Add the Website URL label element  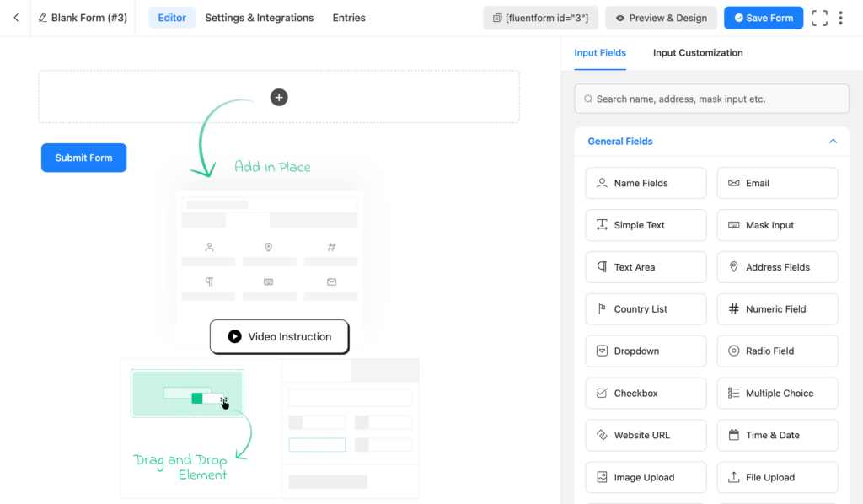(642, 435)
